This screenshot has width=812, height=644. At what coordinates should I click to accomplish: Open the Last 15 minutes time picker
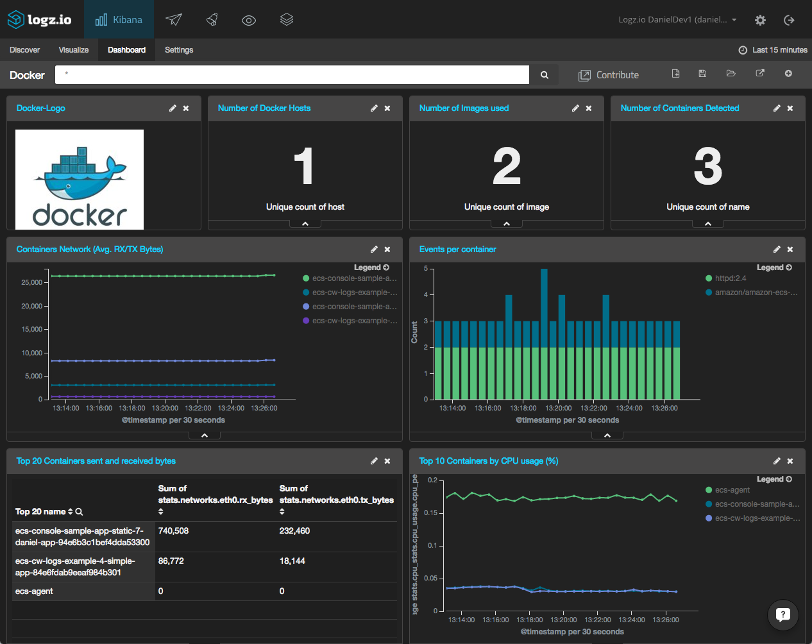(x=773, y=50)
